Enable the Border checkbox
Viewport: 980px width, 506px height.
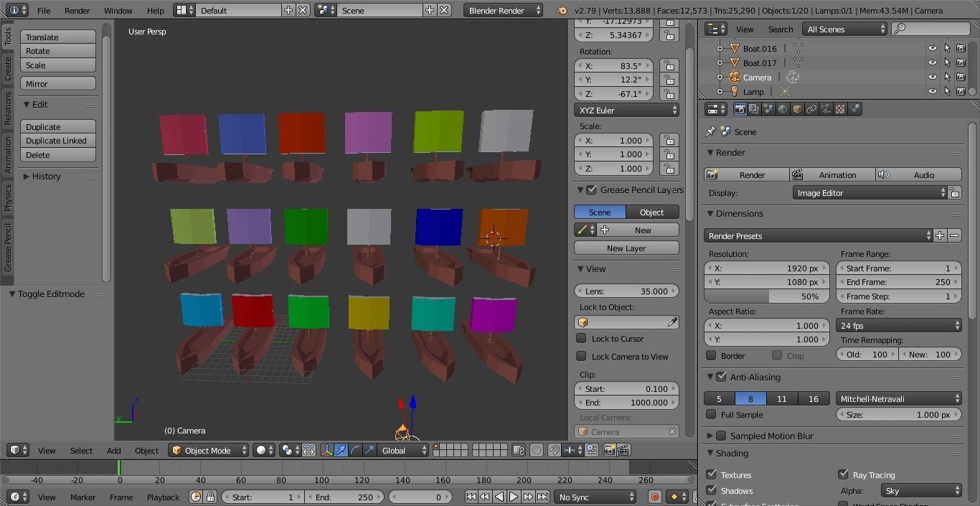point(711,355)
